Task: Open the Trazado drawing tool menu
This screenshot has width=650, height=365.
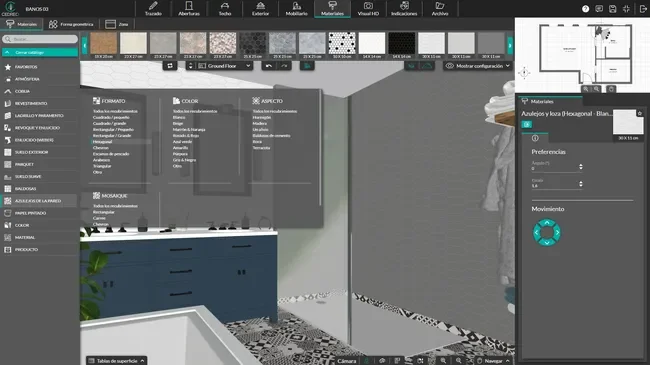Action: (153, 9)
